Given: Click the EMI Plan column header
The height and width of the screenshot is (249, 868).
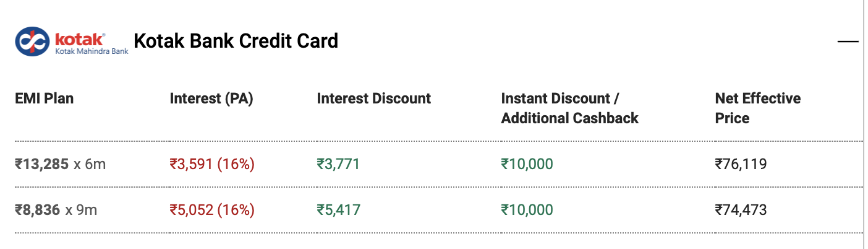Looking at the screenshot, I should 44,98.
